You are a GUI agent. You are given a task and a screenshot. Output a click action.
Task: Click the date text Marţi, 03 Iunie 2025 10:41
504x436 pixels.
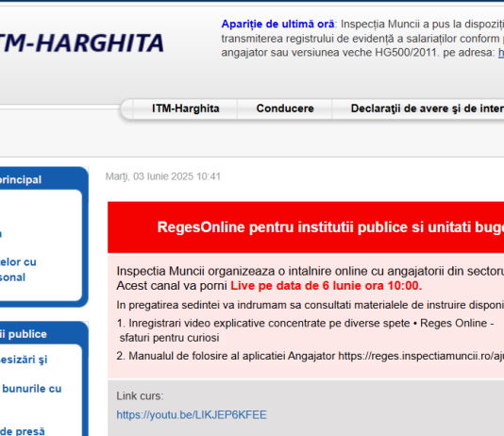(x=163, y=176)
